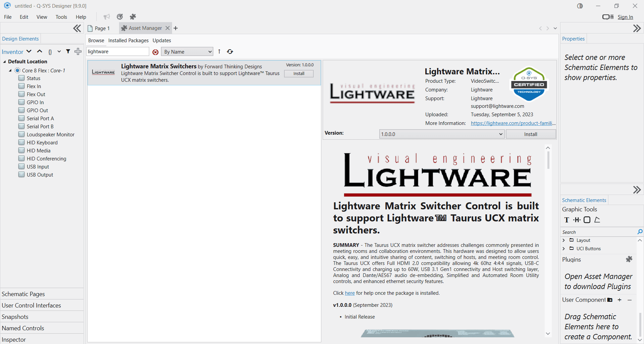This screenshot has width=644, height=344.
Task: Collapse the Core 8 Flex tree node
Action: click(10, 71)
